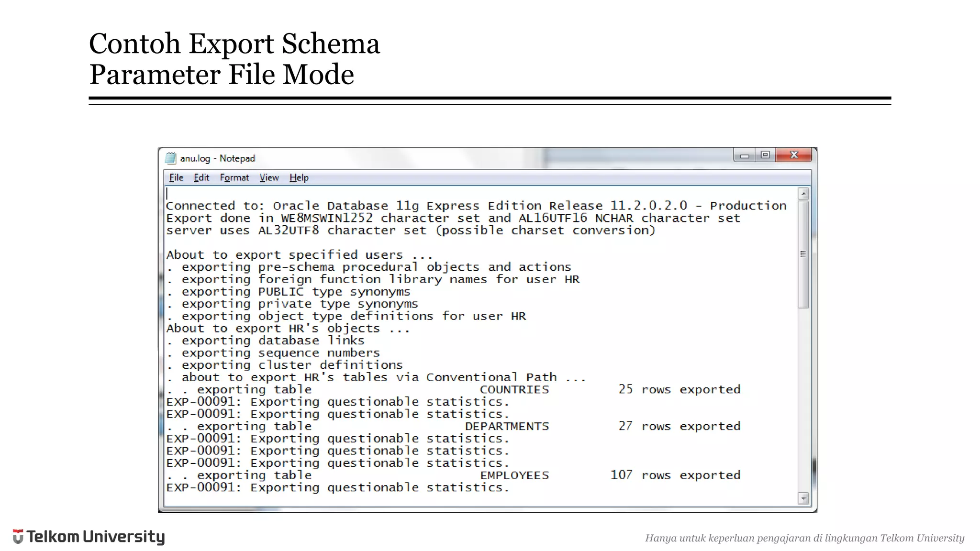
Task: Click '25 rows exported' text
Action: (x=679, y=390)
